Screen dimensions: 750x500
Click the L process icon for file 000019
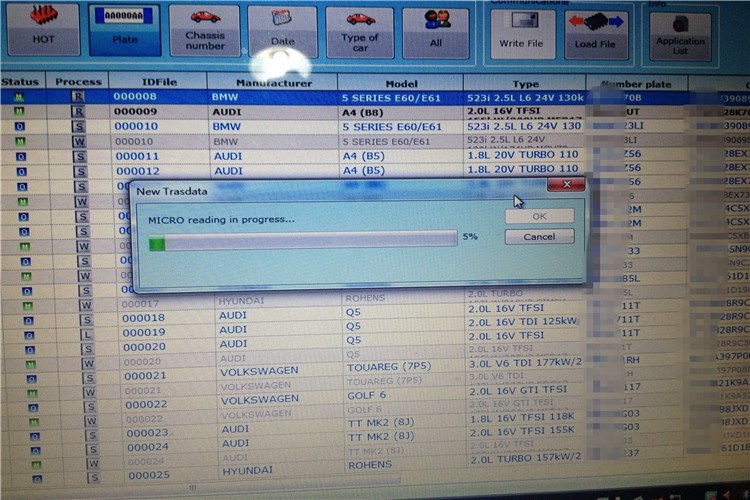[x=88, y=334]
